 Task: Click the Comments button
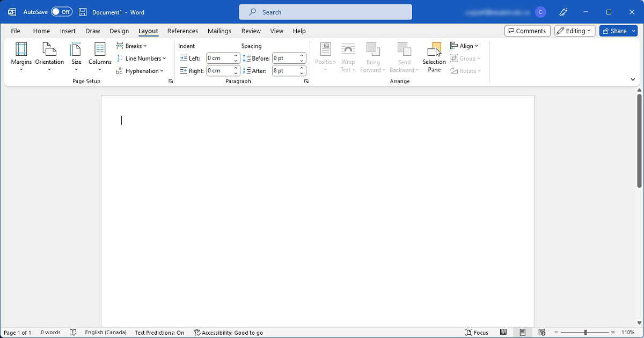[527, 31]
